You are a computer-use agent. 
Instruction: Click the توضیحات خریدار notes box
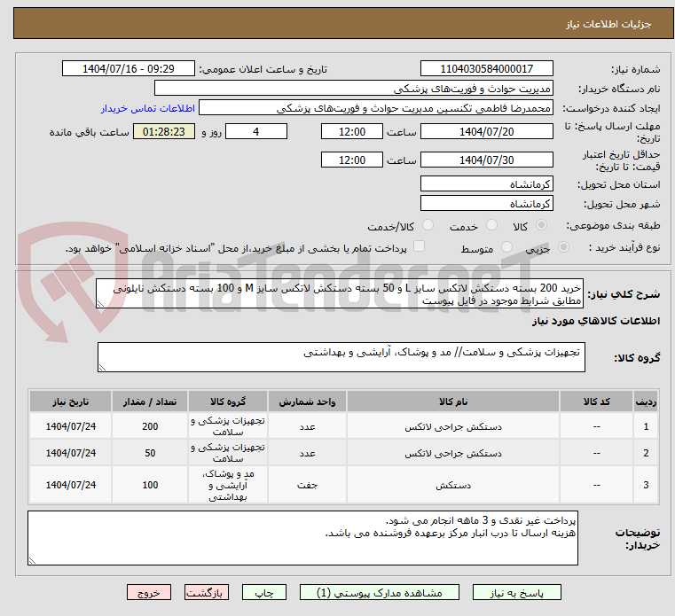click(302, 538)
